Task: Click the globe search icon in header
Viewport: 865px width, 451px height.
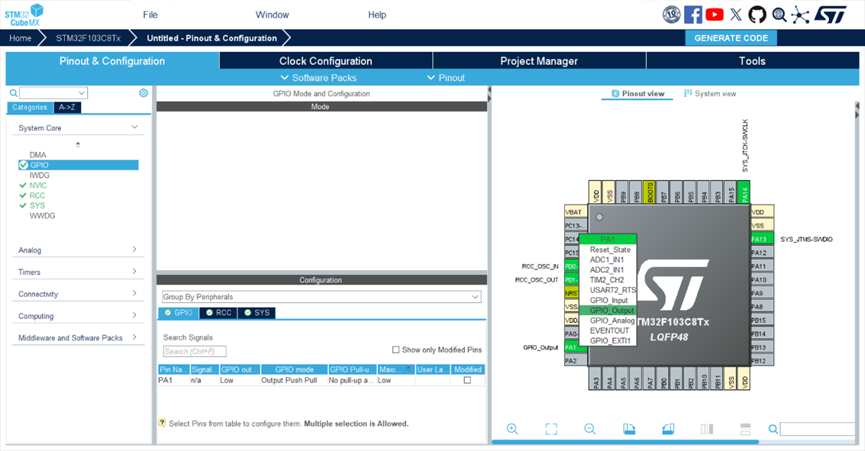Action: coord(779,14)
